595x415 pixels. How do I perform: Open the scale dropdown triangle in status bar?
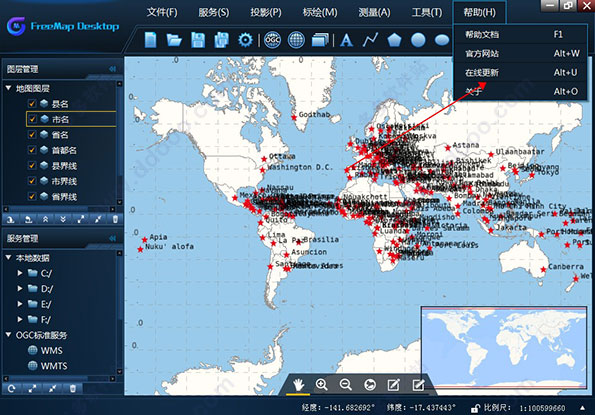[582, 408]
